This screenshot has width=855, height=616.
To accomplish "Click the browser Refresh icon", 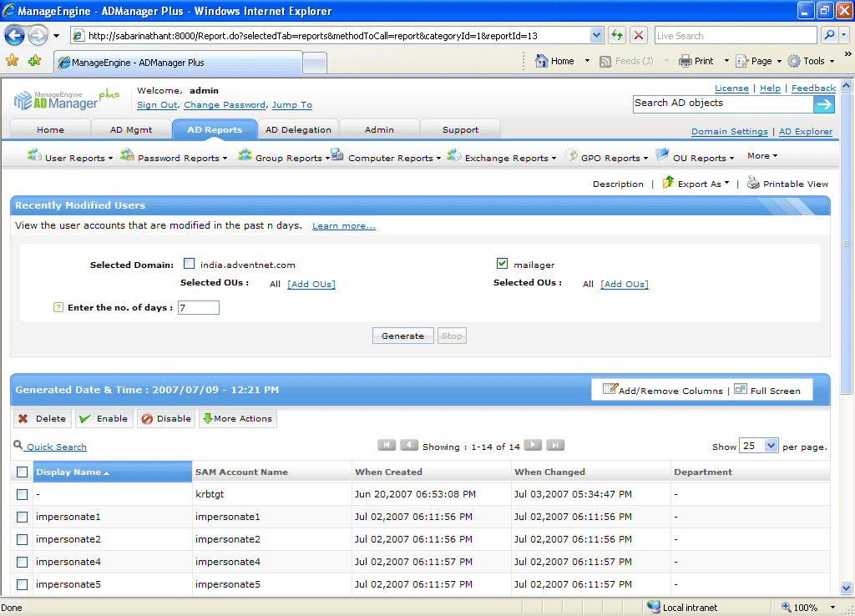I will pos(617,36).
